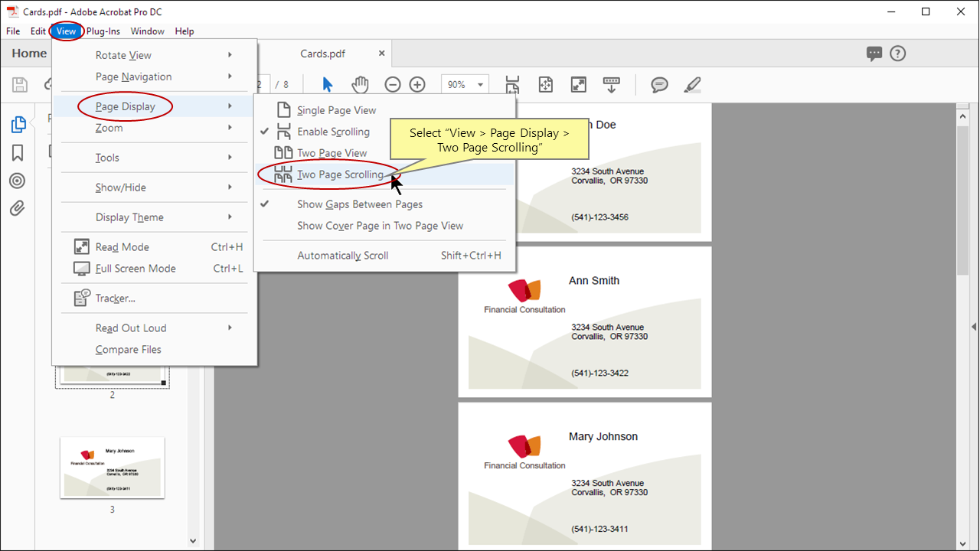Open the Bookmarks panel

click(17, 152)
